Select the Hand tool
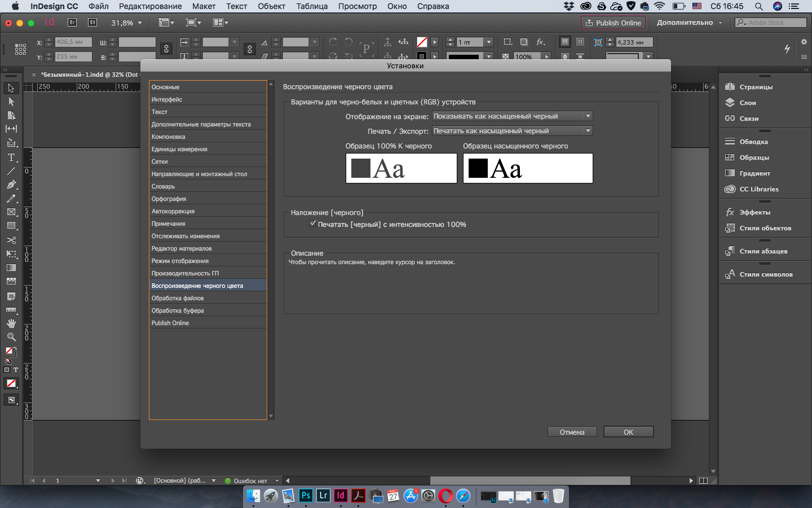Viewport: 812px width, 508px height. coord(11,323)
